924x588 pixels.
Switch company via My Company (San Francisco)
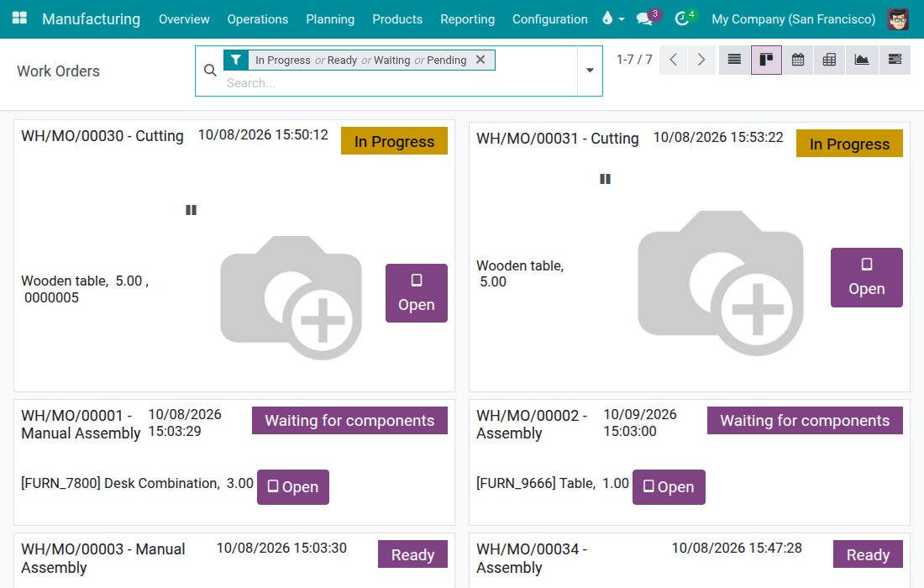[x=793, y=18]
